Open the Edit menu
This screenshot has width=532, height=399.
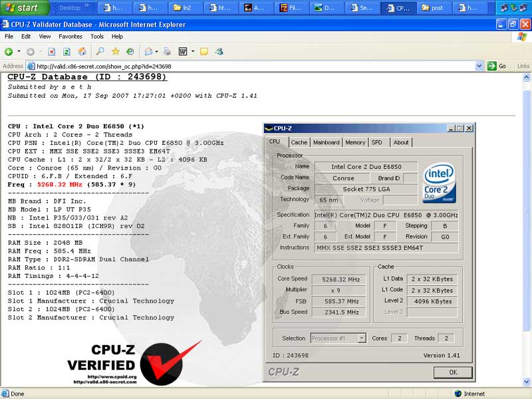pos(26,37)
